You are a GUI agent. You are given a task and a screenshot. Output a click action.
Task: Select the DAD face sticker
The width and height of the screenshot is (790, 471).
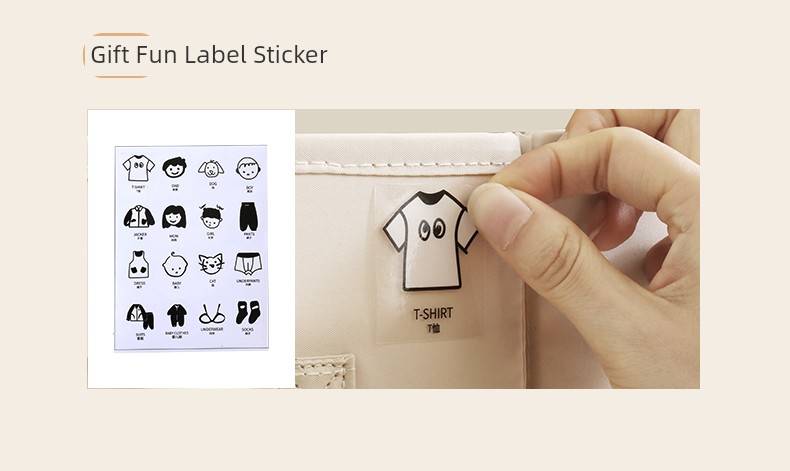[174, 167]
